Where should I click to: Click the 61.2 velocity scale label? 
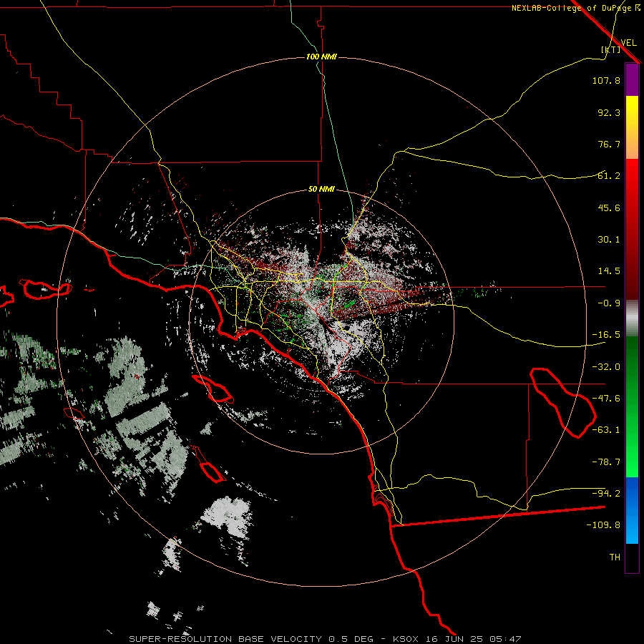pyautogui.click(x=609, y=176)
